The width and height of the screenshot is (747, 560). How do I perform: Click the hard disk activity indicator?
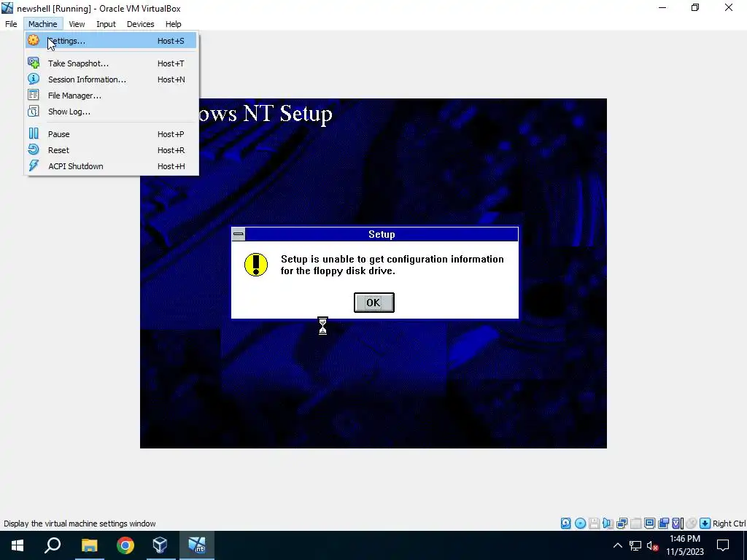click(x=565, y=524)
